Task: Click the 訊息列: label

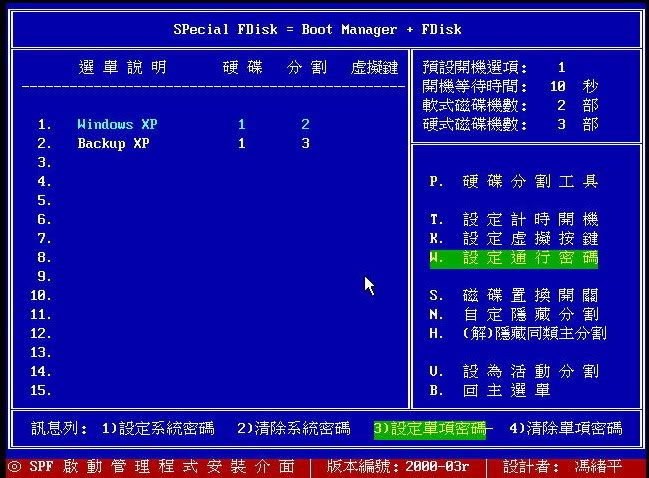Action: (x=59, y=428)
